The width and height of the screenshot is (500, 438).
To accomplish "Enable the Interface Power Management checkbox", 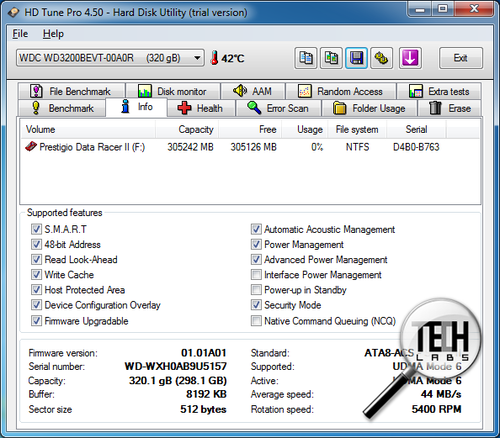I will (x=256, y=274).
